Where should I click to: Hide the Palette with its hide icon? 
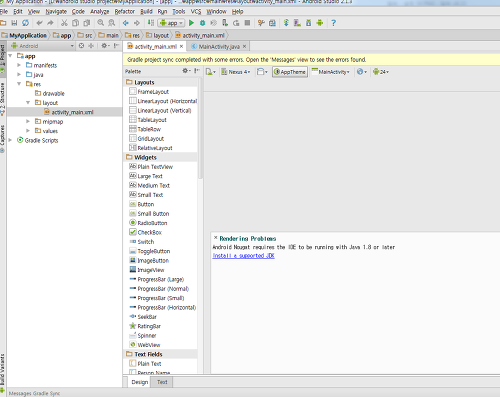point(197,71)
